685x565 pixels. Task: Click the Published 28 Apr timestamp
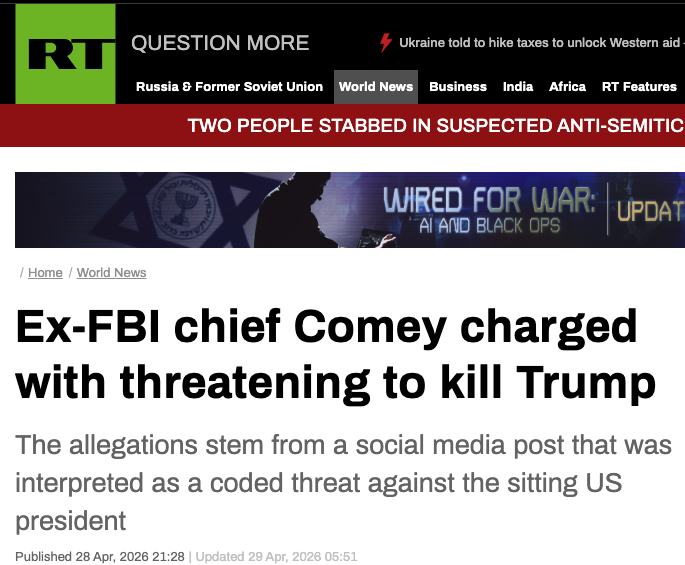pyautogui.click(x=99, y=556)
